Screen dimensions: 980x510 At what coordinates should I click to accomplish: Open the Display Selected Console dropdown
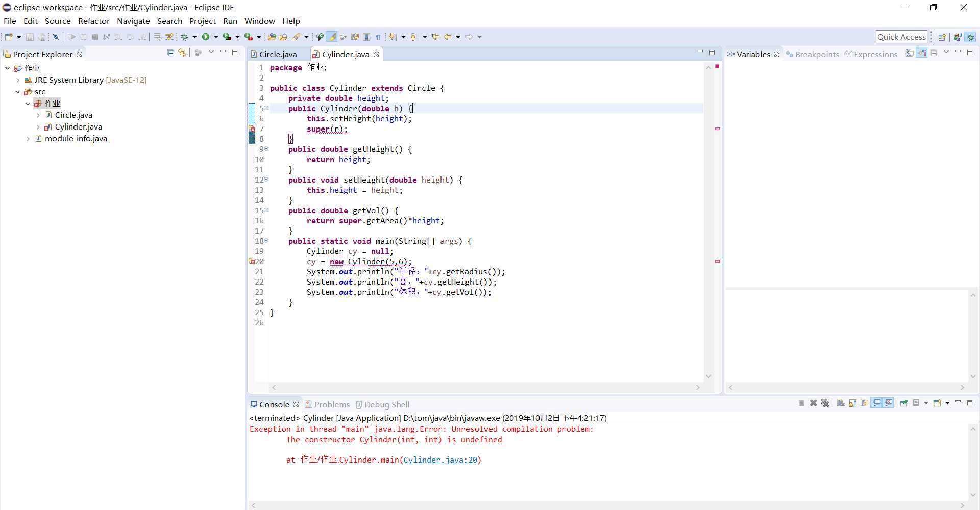(x=925, y=403)
